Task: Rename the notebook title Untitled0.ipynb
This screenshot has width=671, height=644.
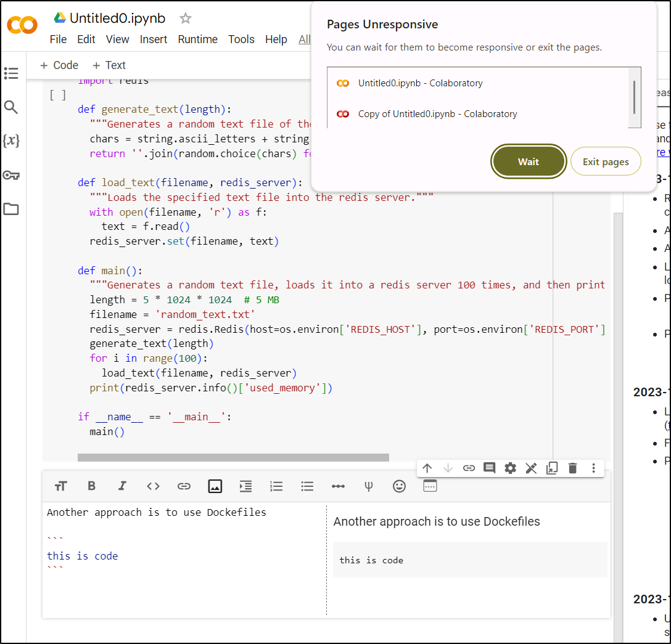Action: (118, 18)
